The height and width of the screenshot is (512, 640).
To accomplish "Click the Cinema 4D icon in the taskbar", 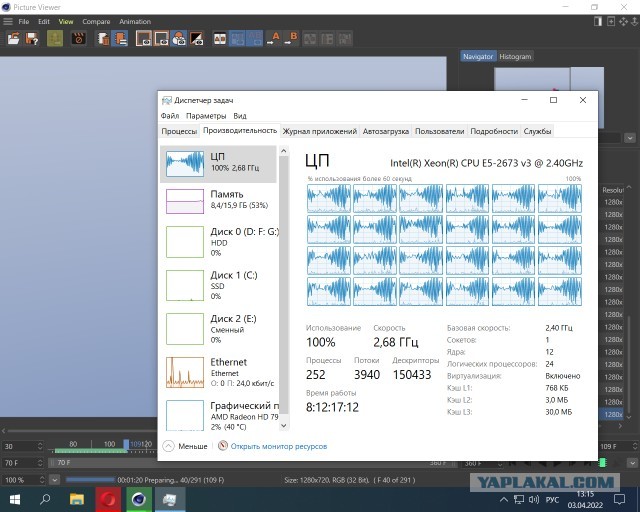I will (139, 499).
